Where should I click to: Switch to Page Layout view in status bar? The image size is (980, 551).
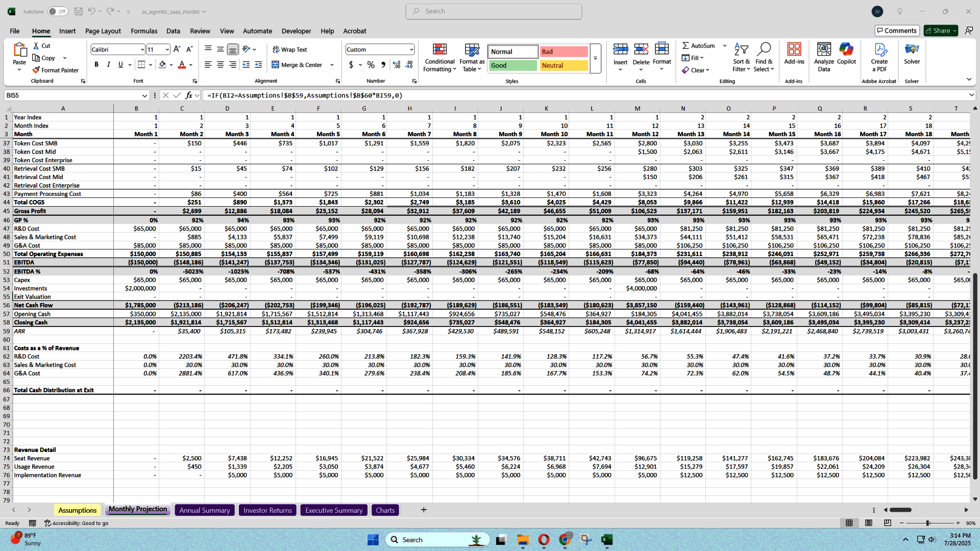click(868, 523)
